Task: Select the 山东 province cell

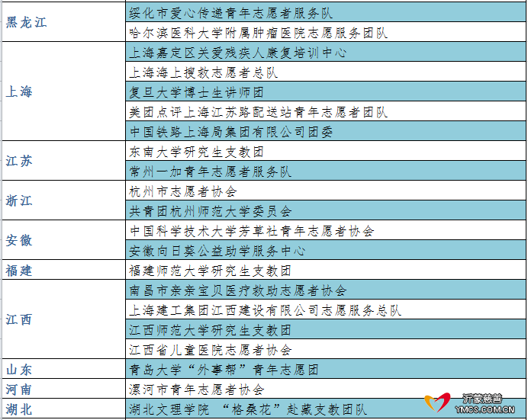Action: [x=63, y=369]
